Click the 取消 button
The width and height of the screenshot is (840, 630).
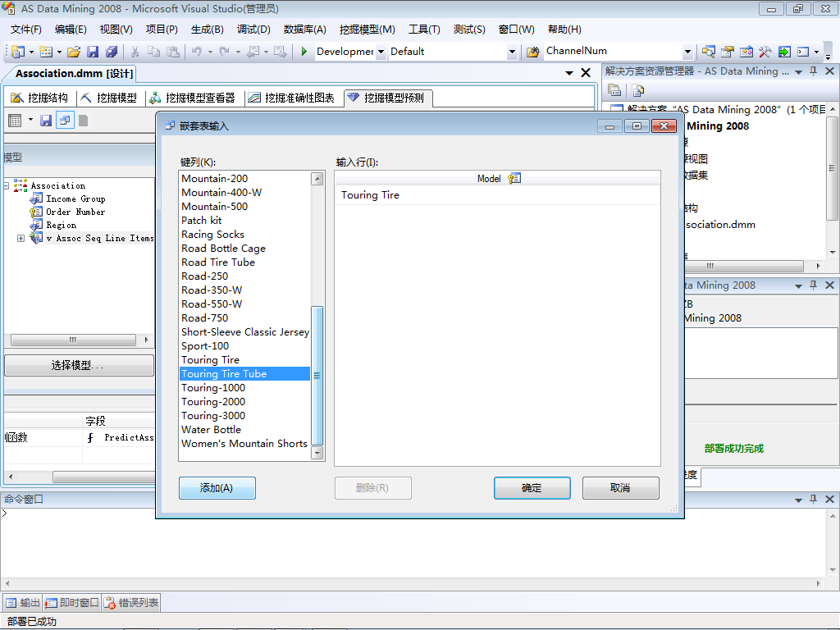coord(620,488)
